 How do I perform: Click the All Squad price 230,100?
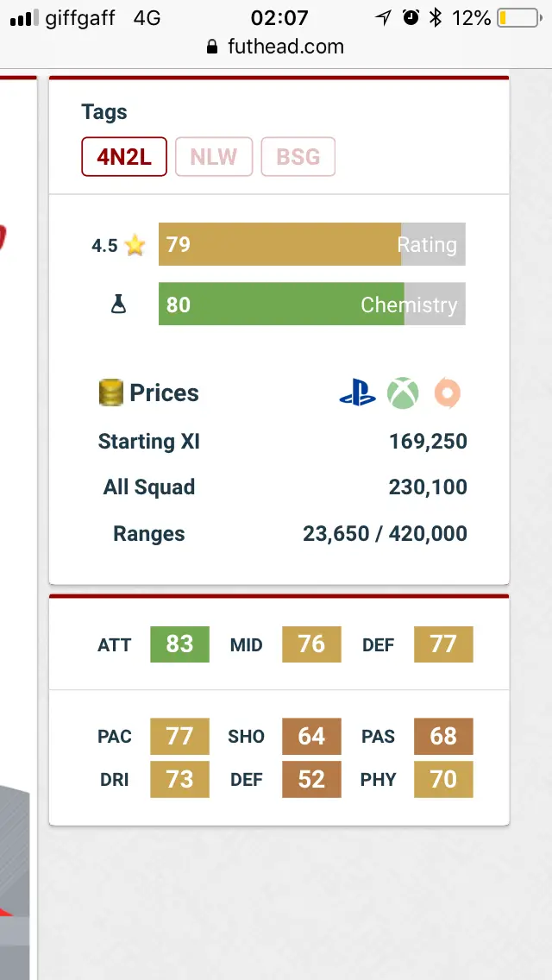(x=428, y=487)
